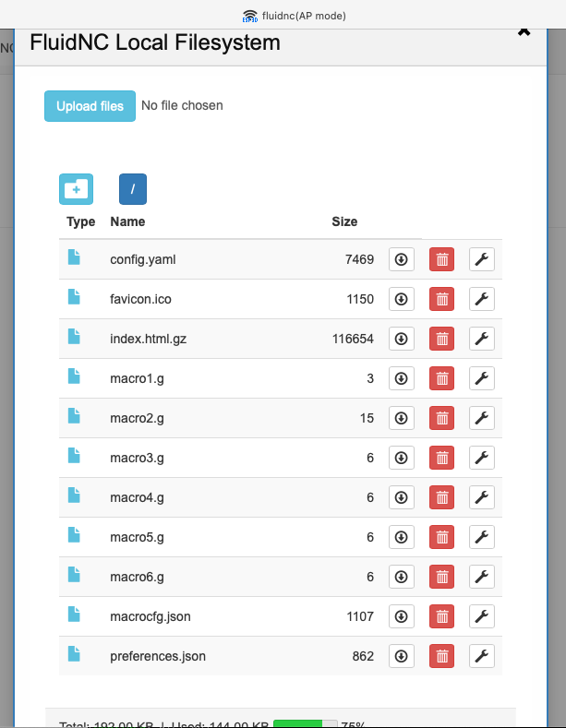Open wrench options for macrocfg.json
This screenshot has width=566, height=728.
482,616
